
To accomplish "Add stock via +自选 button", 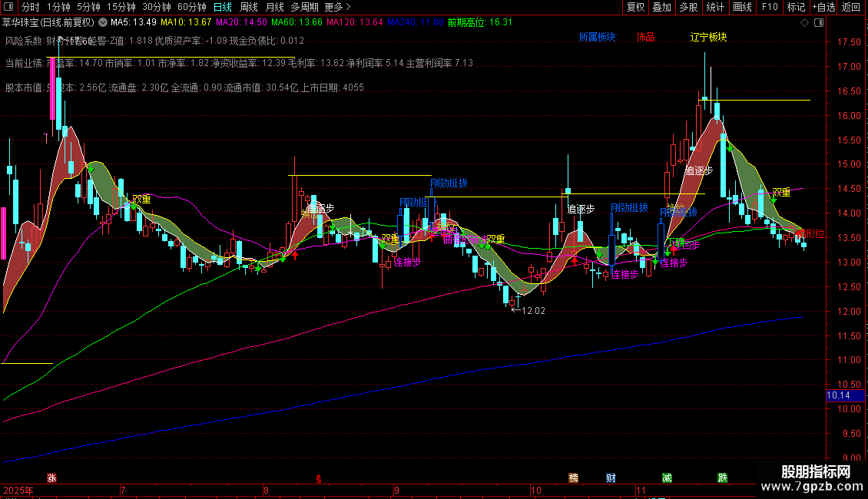I will [x=823, y=7].
